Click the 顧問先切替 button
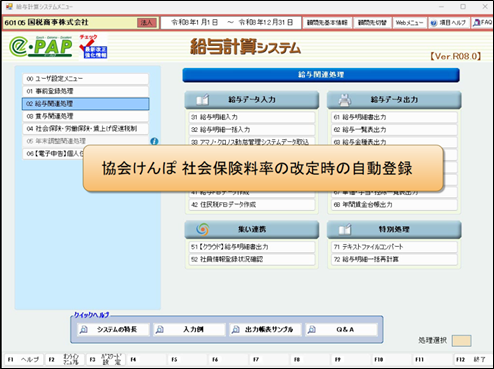Image resolution: width=494 pixels, height=369 pixels. (372, 23)
